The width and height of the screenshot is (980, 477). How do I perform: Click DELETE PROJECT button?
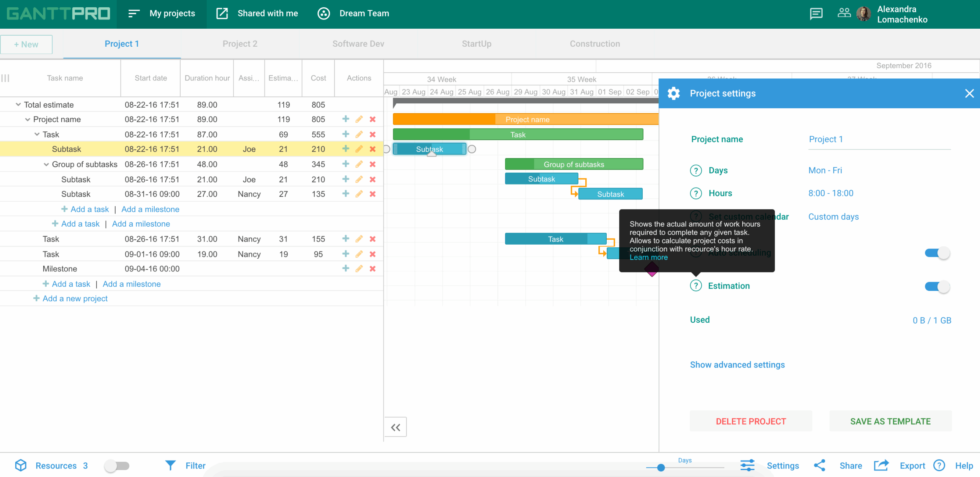click(750, 421)
